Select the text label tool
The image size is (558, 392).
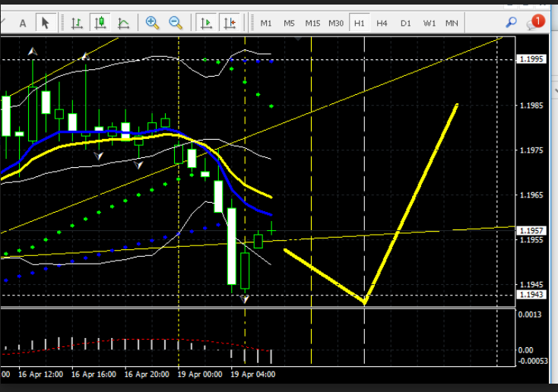pyautogui.click(x=23, y=23)
